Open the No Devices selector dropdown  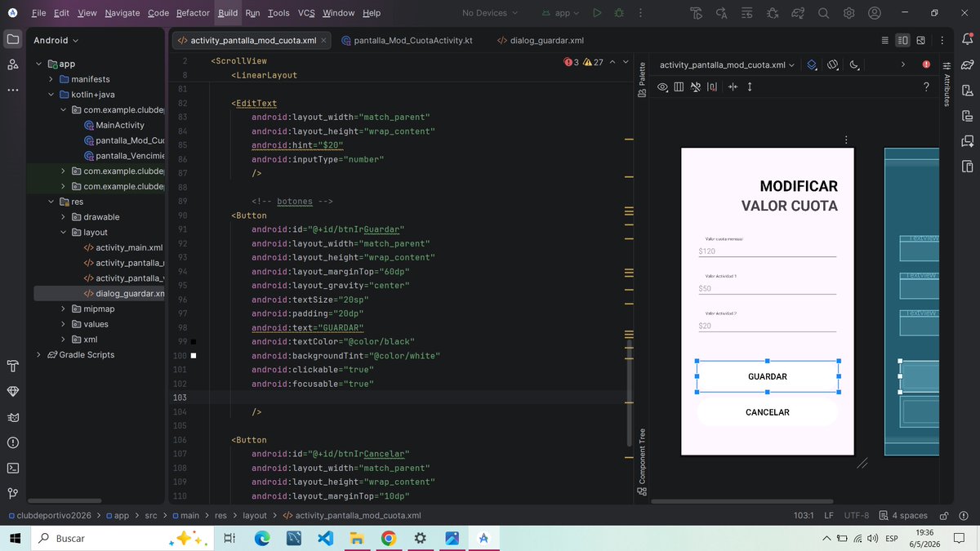click(490, 13)
